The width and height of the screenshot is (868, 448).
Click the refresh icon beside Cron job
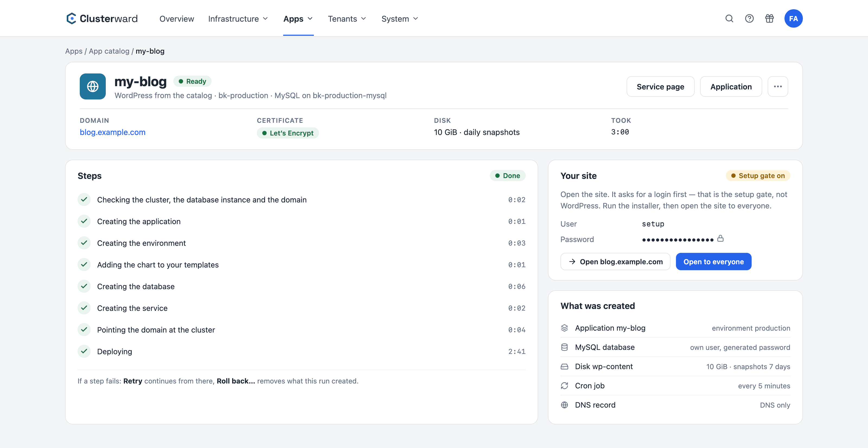click(564, 386)
